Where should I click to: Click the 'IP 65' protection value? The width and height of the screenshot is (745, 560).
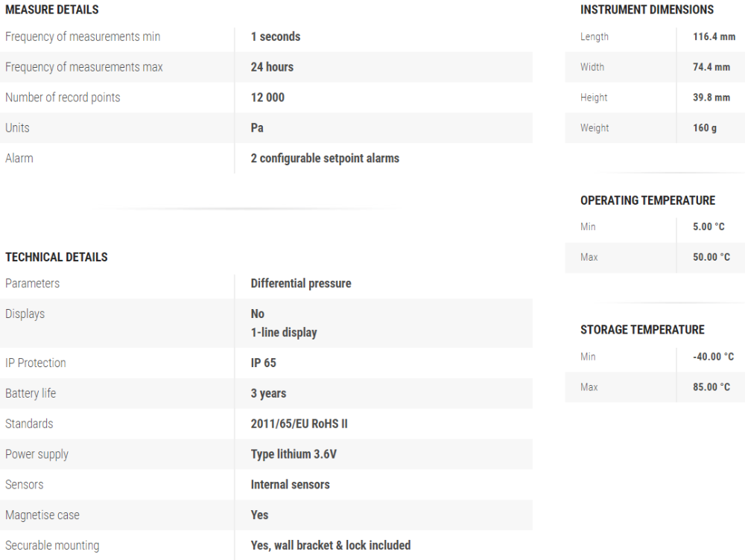click(x=264, y=363)
